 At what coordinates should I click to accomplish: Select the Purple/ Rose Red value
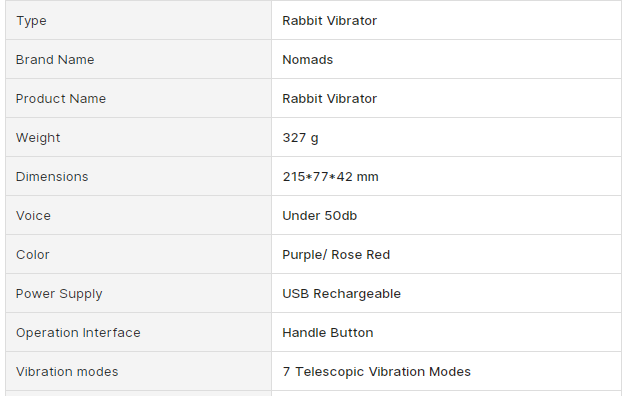(x=336, y=255)
